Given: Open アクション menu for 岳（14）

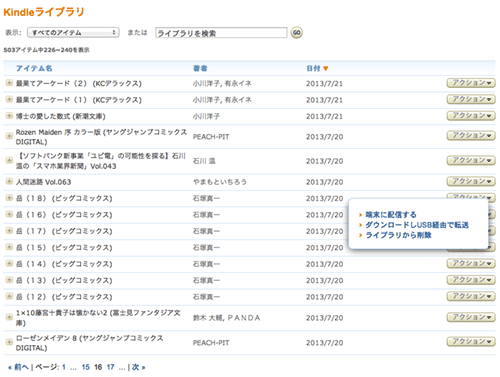Looking at the screenshot, I should (x=471, y=263).
